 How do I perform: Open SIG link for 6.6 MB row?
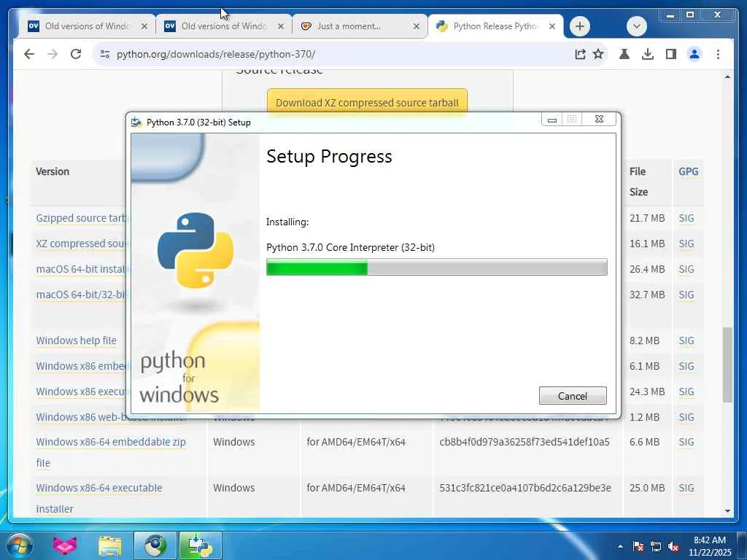click(x=686, y=442)
